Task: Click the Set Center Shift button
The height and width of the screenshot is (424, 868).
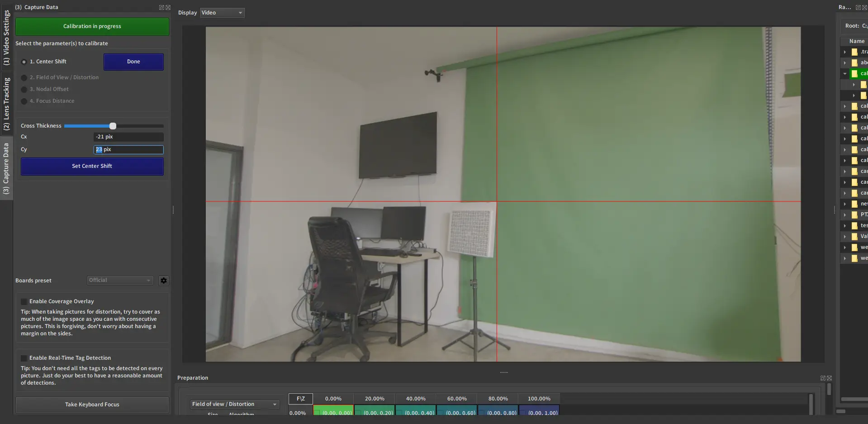Action: point(92,167)
